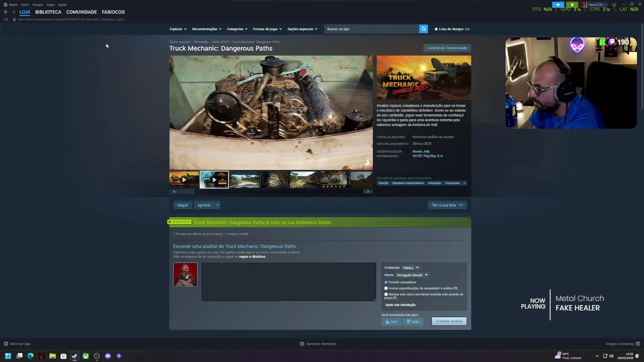Open the Jogos menu

pyautogui.click(x=50, y=5)
